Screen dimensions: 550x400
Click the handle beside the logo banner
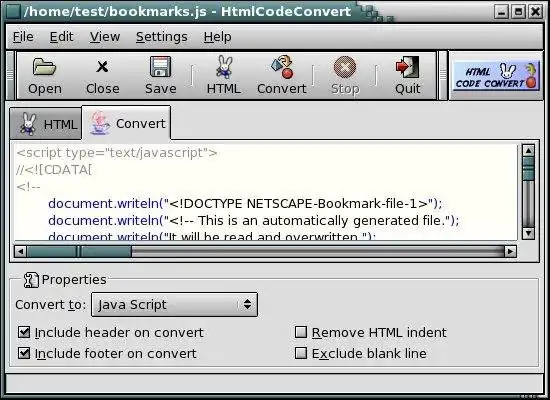click(443, 75)
